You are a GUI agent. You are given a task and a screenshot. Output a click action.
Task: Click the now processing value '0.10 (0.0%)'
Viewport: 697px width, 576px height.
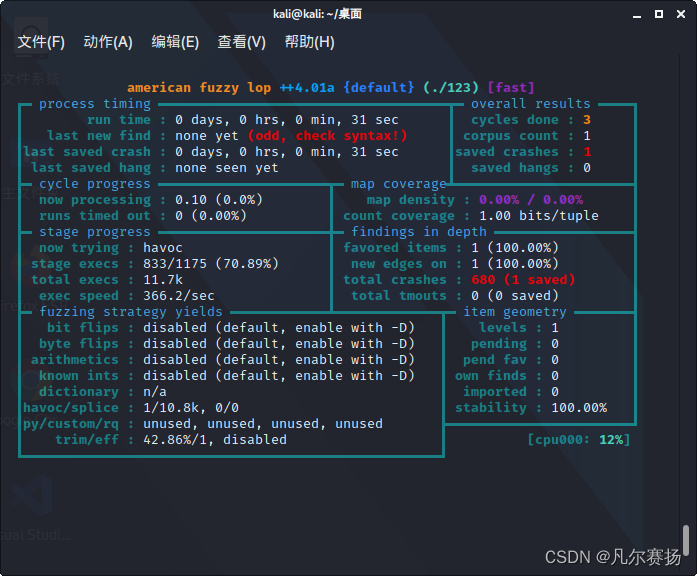pyautogui.click(x=219, y=200)
